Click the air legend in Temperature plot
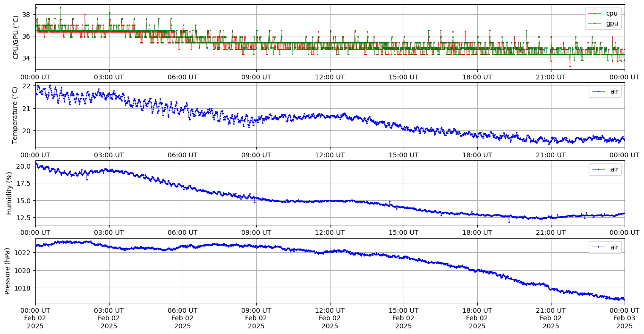The image size is (644, 334). [x=605, y=91]
